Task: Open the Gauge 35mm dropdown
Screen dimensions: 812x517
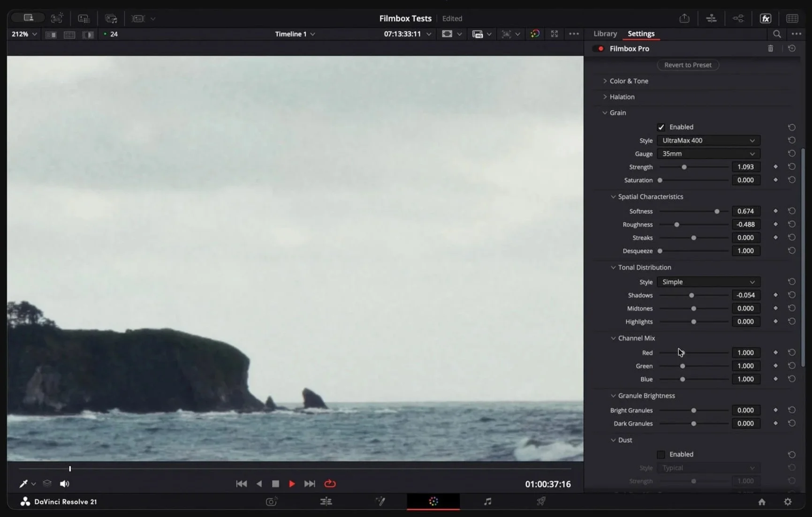Action: coord(708,154)
